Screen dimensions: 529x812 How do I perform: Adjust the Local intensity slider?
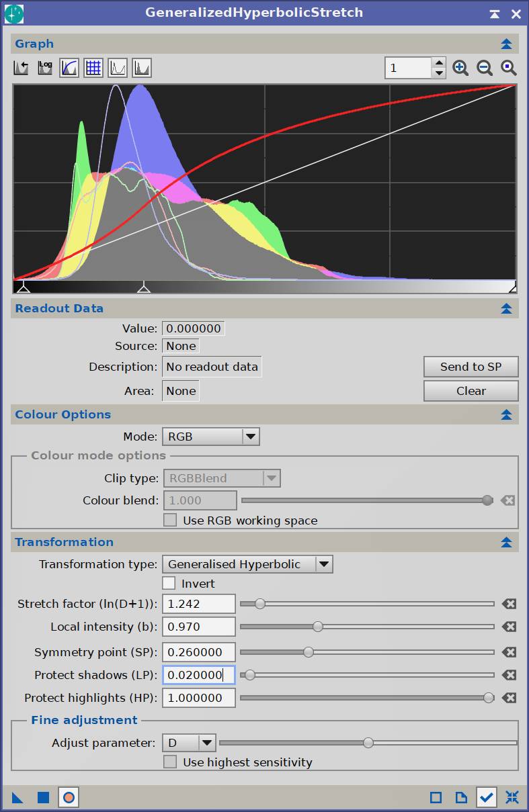click(367, 627)
